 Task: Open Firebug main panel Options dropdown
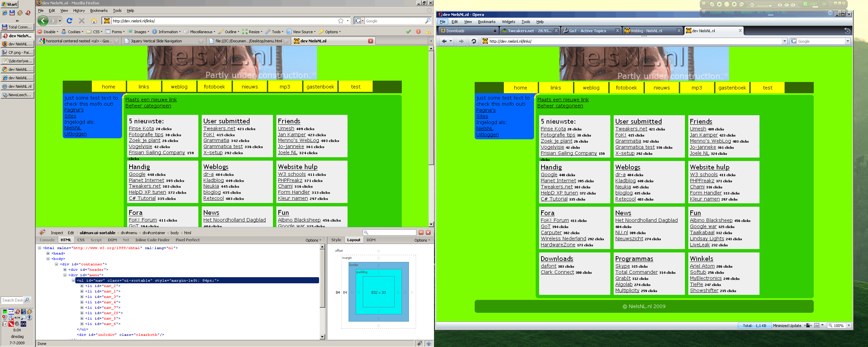coord(313,240)
